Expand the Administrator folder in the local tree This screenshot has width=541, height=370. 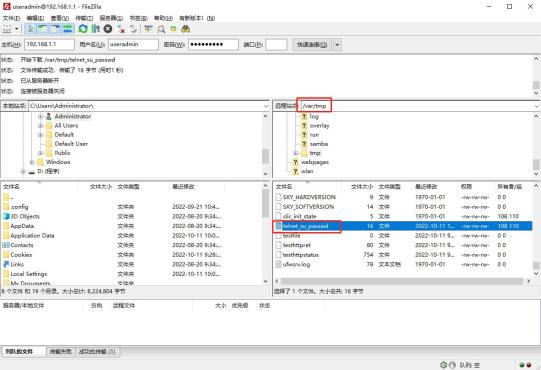click(x=40, y=116)
